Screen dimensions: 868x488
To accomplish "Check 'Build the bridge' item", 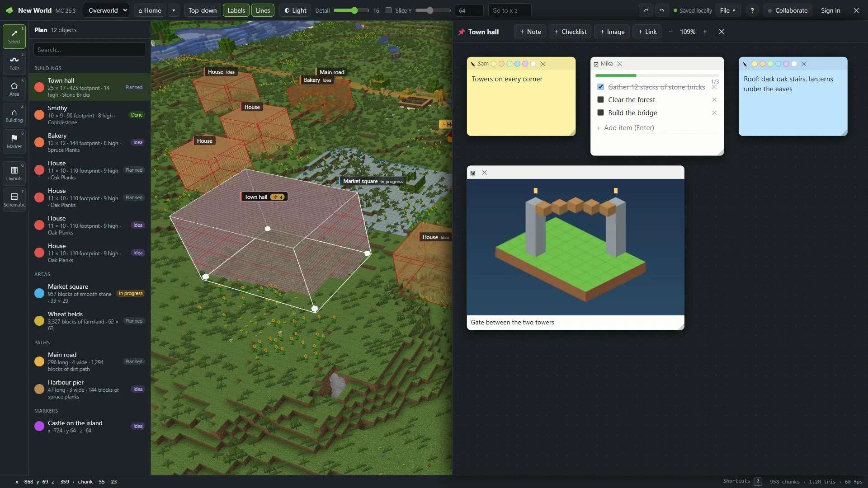I will [601, 113].
